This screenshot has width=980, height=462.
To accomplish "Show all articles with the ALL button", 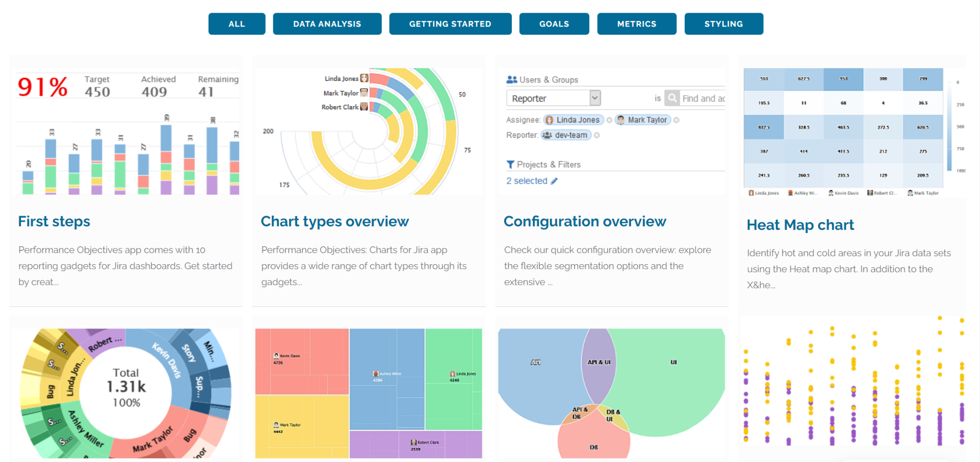I will 237,24.
